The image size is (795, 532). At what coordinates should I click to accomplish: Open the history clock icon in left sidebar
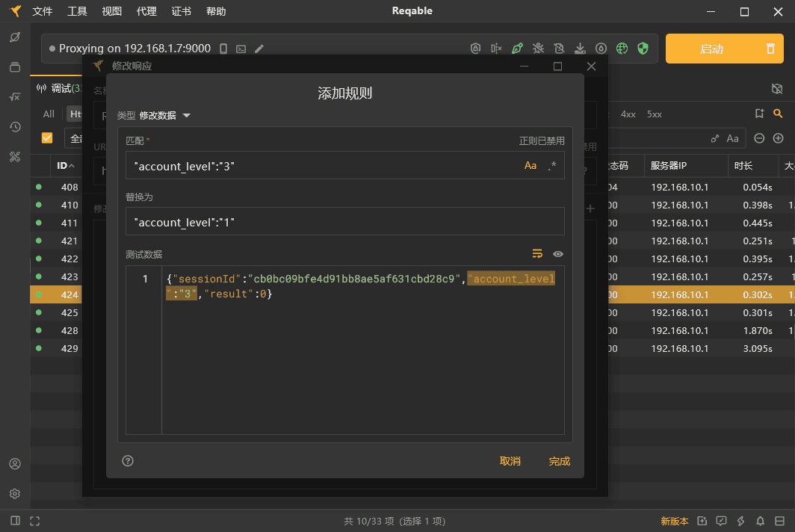coord(15,126)
